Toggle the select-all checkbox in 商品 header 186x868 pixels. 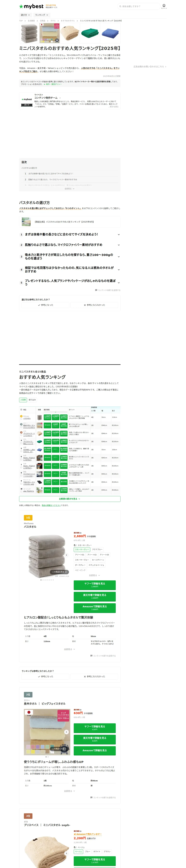21,410
